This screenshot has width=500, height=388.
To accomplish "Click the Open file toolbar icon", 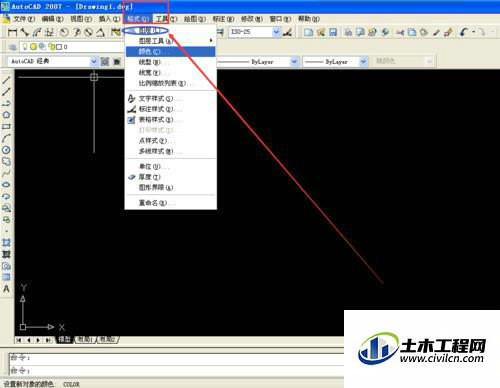I will click(x=321, y=32).
